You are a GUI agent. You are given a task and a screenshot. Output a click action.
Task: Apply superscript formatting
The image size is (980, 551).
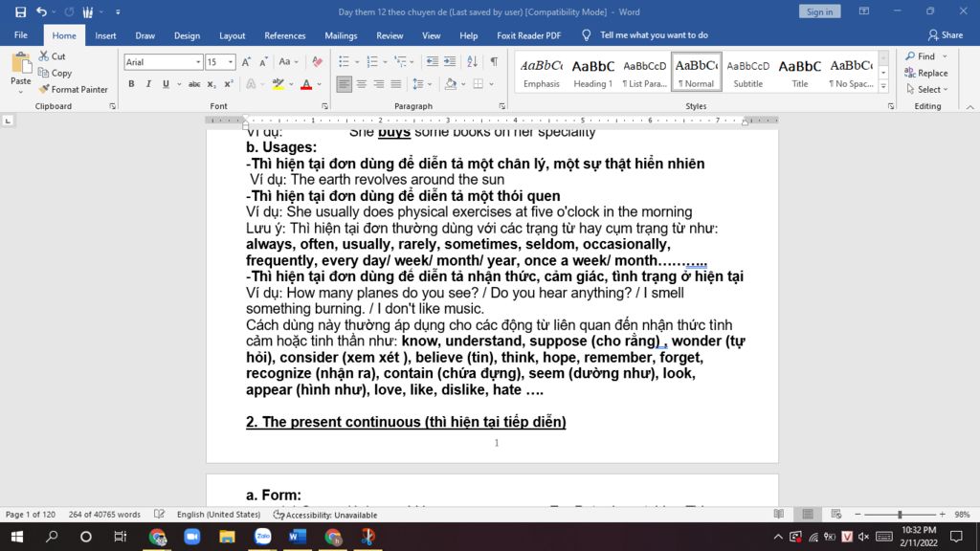[229, 84]
